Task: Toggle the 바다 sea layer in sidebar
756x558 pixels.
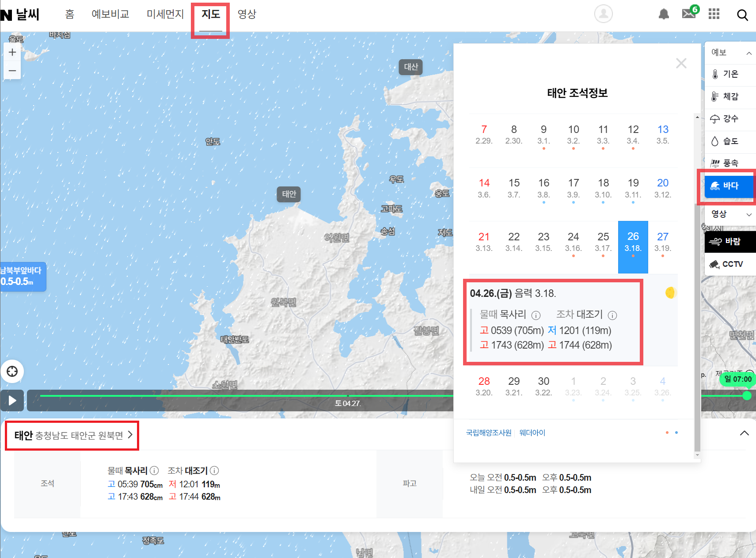Action: [x=727, y=186]
